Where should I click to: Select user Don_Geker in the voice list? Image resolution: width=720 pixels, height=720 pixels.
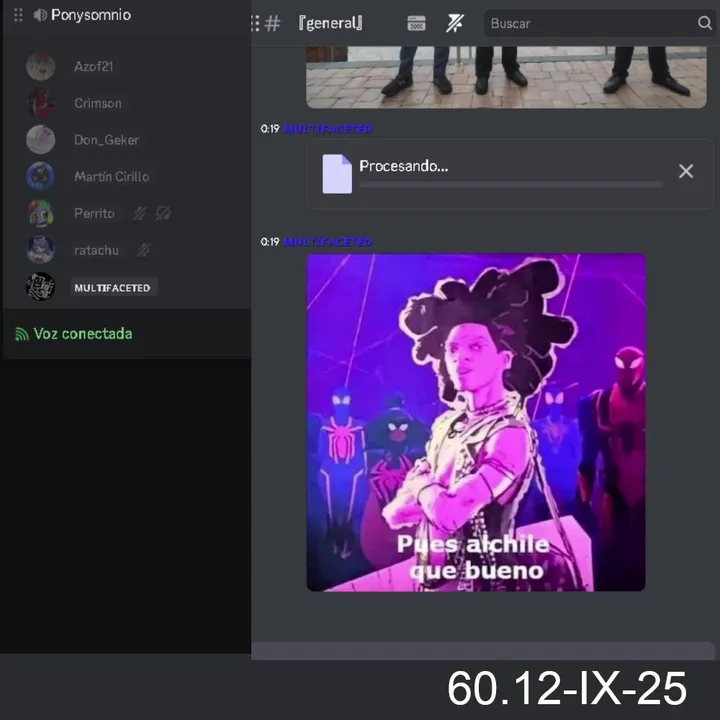(x=107, y=140)
